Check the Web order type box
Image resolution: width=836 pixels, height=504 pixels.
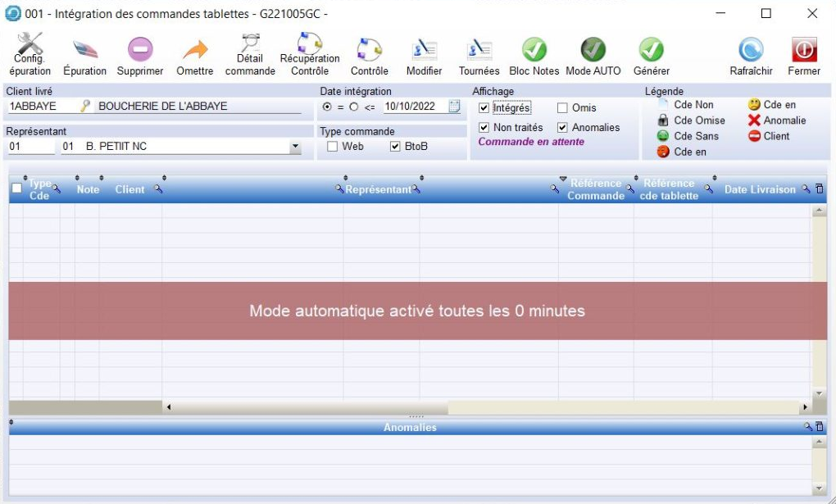(333, 147)
